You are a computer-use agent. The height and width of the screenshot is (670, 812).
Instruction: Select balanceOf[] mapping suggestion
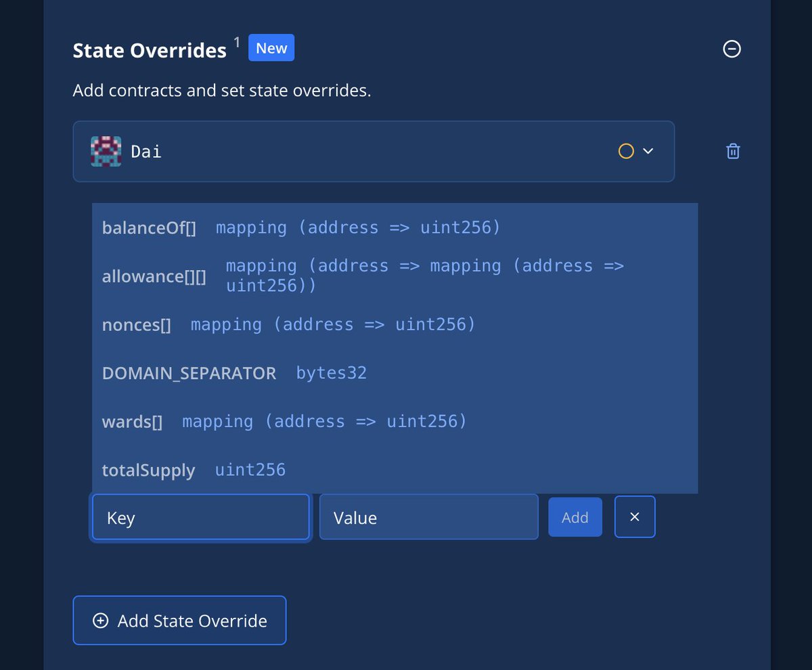click(394, 227)
